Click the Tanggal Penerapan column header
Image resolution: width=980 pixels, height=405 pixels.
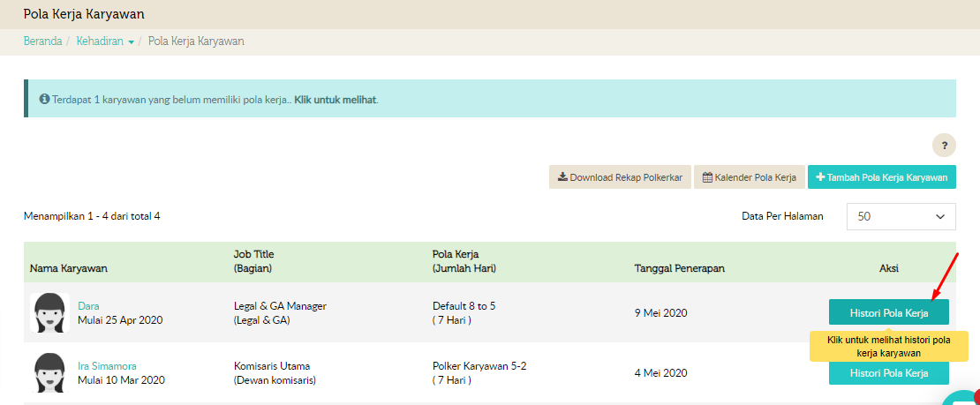pyautogui.click(x=679, y=268)
